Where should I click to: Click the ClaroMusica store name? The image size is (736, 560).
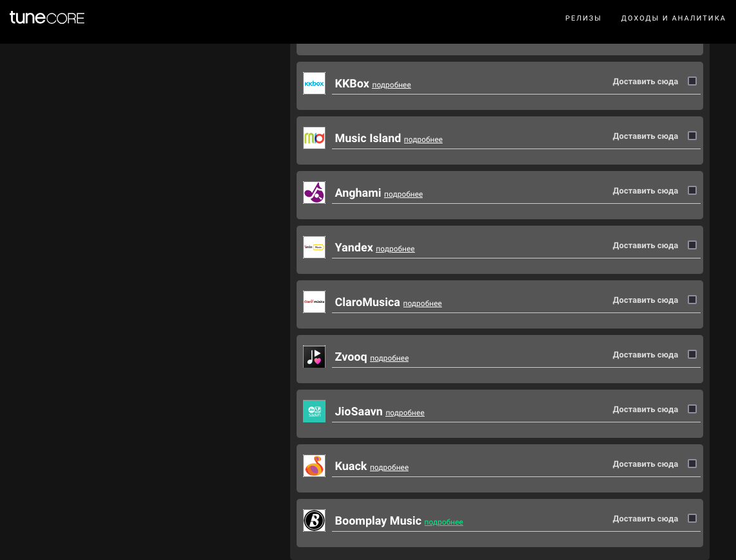367,302
